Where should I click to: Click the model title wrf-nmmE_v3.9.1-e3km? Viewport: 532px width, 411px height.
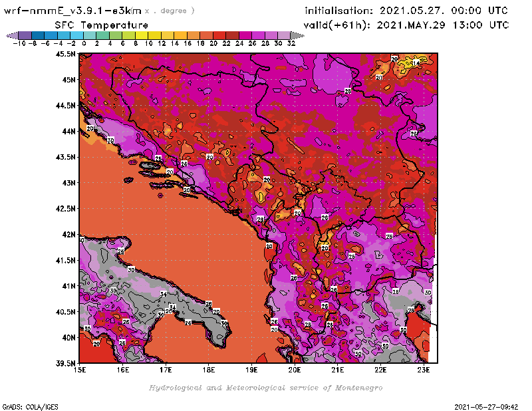point(72,11)
